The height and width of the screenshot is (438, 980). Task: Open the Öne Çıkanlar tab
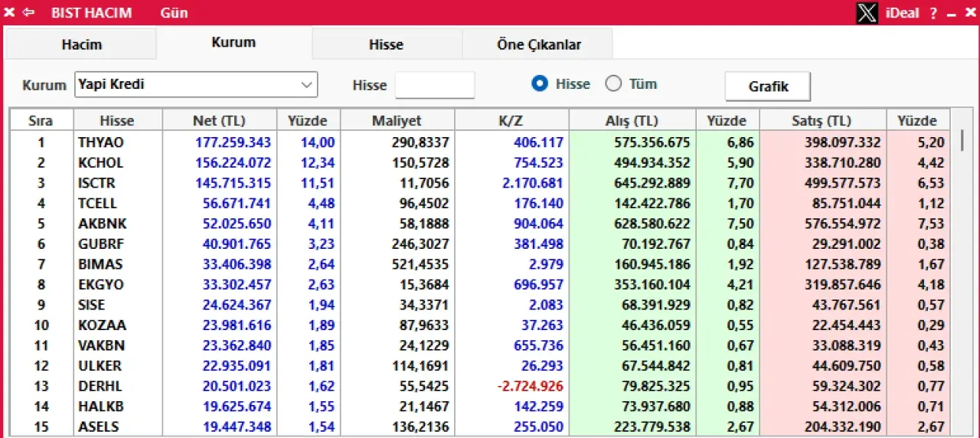pyautogui.click(x=538, y=44)
